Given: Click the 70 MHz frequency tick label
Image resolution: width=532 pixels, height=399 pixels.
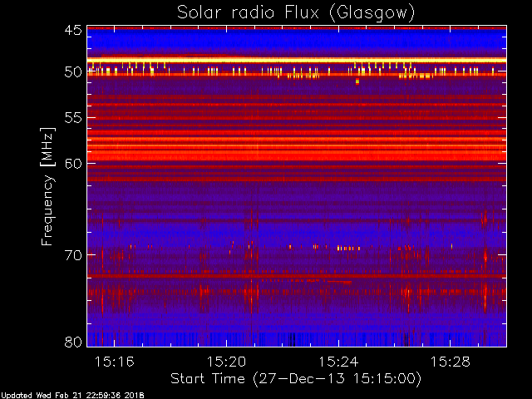Looking at the screenshot, I should click(72, 254).
